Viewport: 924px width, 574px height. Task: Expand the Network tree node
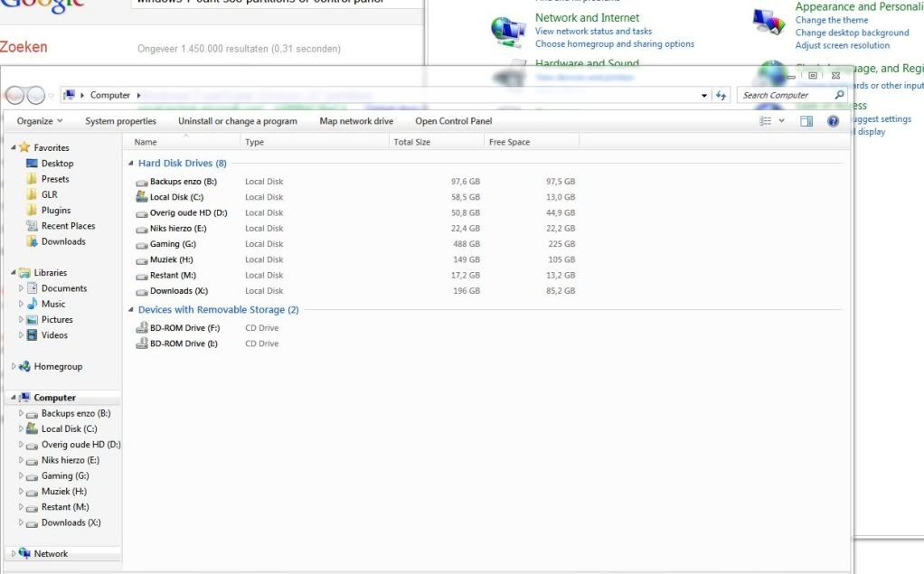click(x=13, y=553)
